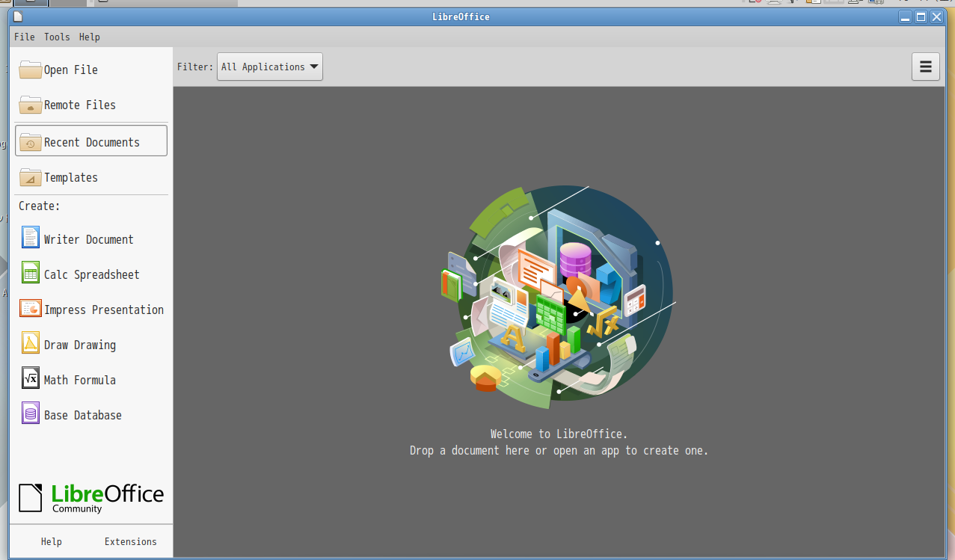Open the Help menu in menu bar

pyautogui.click(x=89, y=37)
